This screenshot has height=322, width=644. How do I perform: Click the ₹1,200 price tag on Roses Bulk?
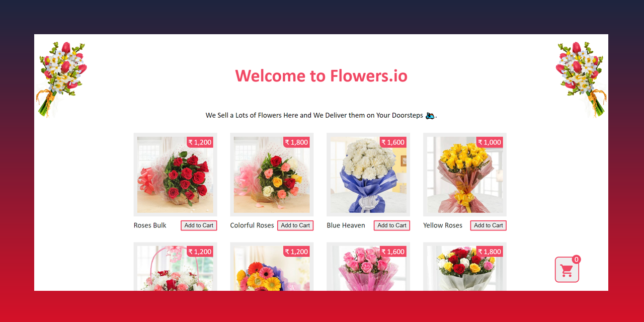pos(199,142)
